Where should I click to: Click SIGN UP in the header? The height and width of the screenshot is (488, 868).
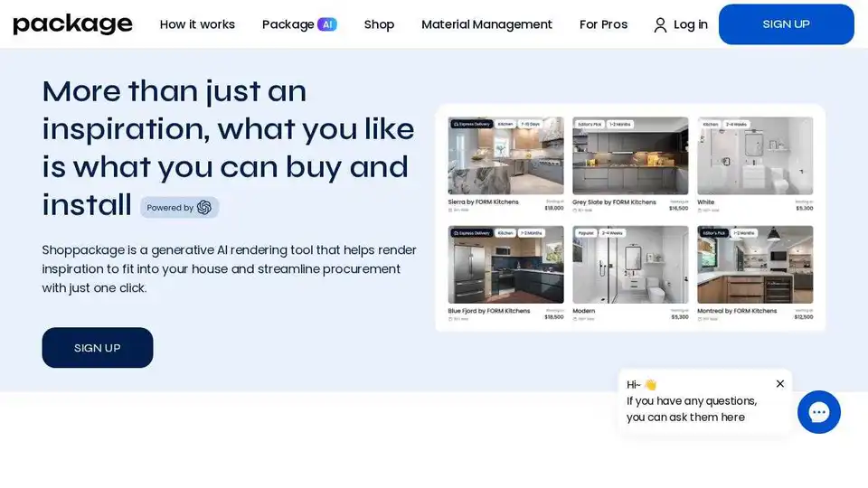coord(786,24)
